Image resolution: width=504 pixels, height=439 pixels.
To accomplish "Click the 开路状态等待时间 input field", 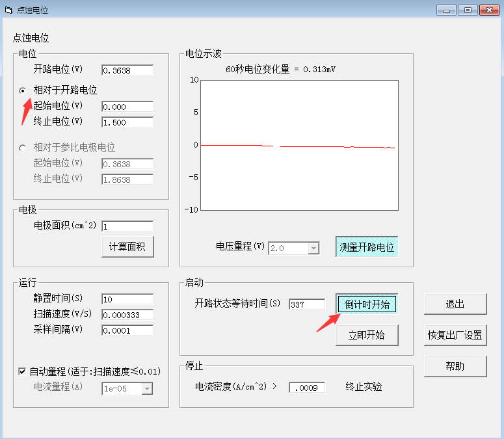I will [306, 304].
